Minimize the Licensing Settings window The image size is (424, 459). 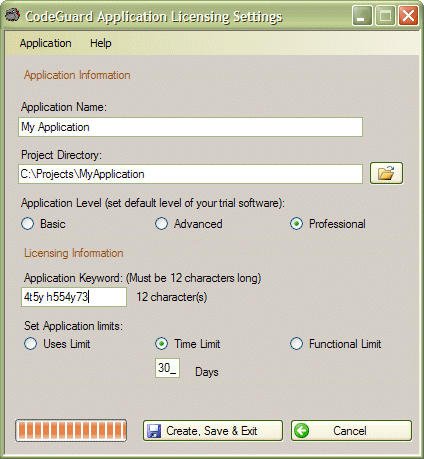362,16
